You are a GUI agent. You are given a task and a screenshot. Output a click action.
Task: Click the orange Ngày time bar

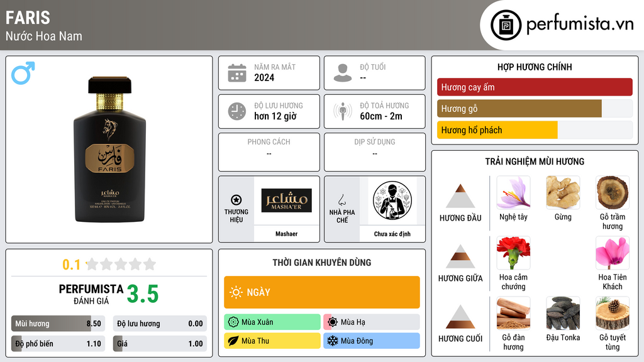(x=322, y=292)
